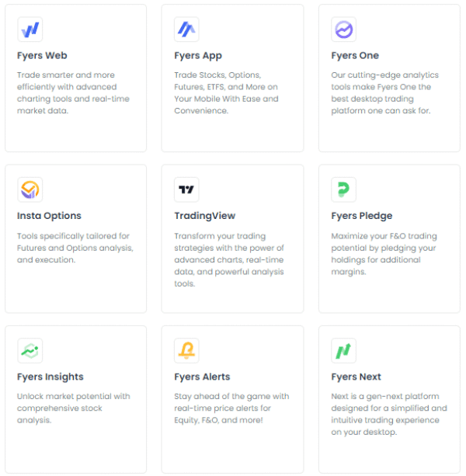The height and width of the screenshot is (476, 466).
Task: Open the Fyers Pledge title
Action: pyautogui.click(x=362, y=216)
